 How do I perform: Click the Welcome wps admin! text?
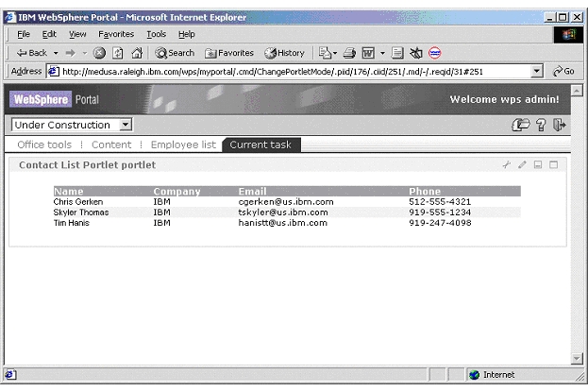[x=504, y=99]
